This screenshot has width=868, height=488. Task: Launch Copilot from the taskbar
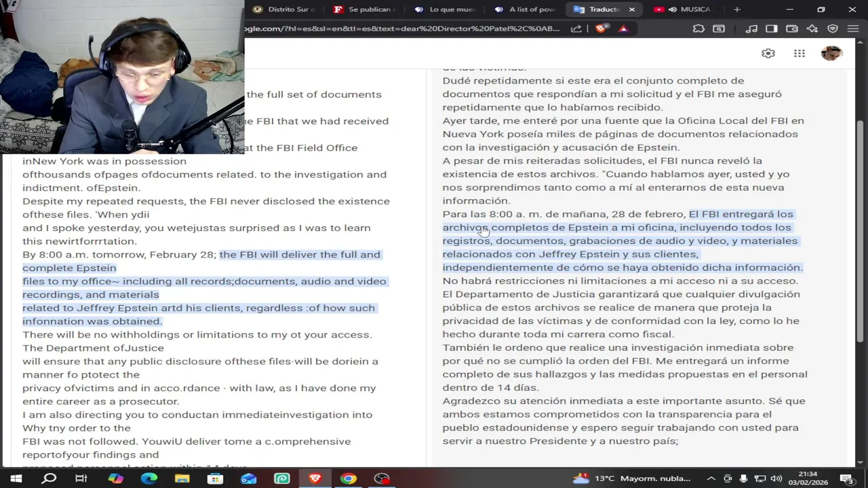[115, 479]
